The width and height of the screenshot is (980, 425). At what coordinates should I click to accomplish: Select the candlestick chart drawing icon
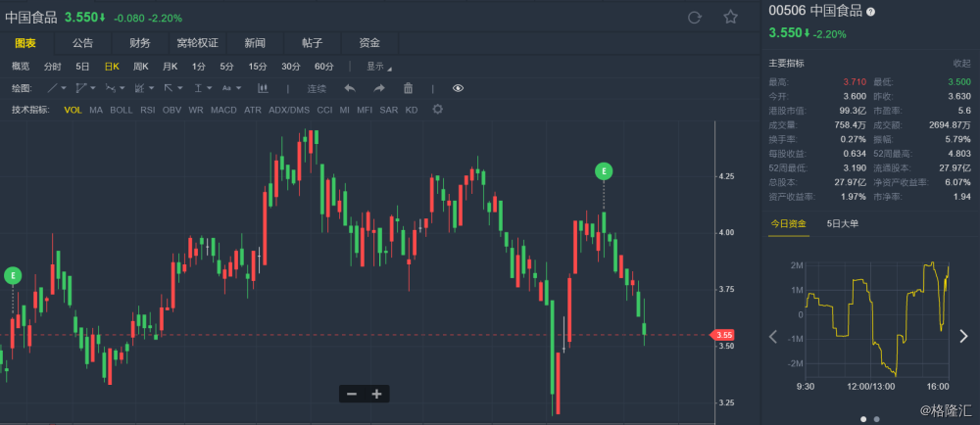pos(263,88)
